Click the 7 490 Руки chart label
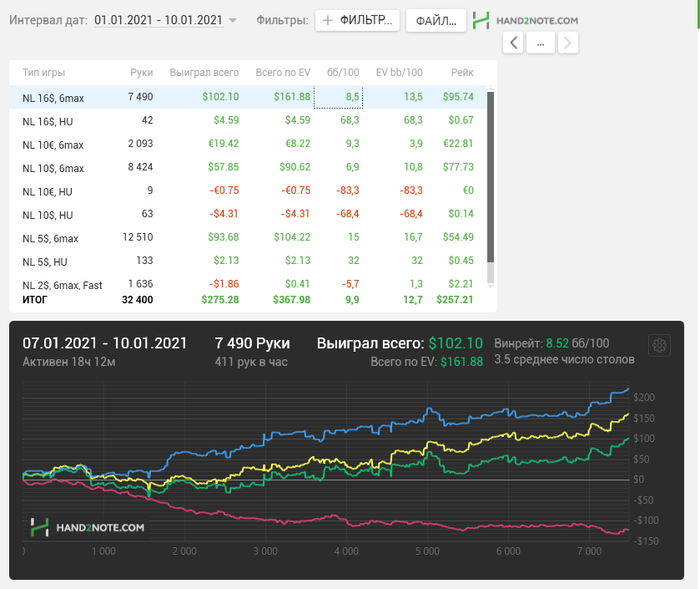The height and width of the screenshot is (589, 700). pyautogui.click(x=252, y=343)
